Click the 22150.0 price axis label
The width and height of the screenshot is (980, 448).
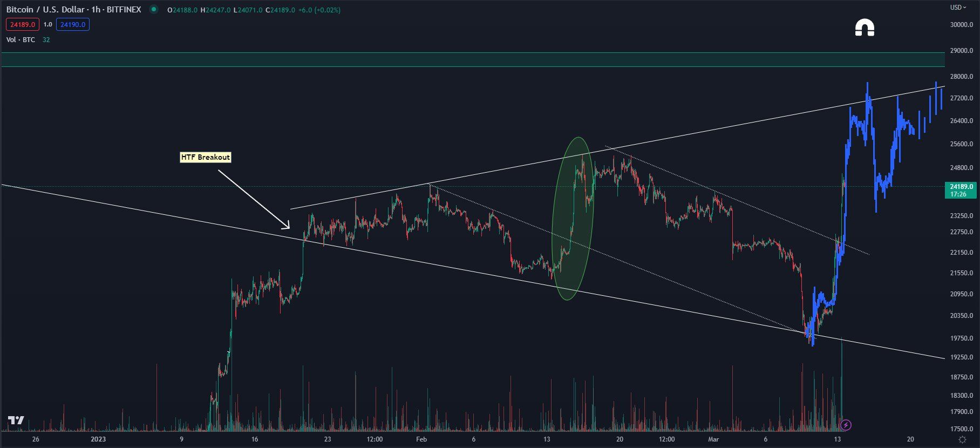point(962,253)
